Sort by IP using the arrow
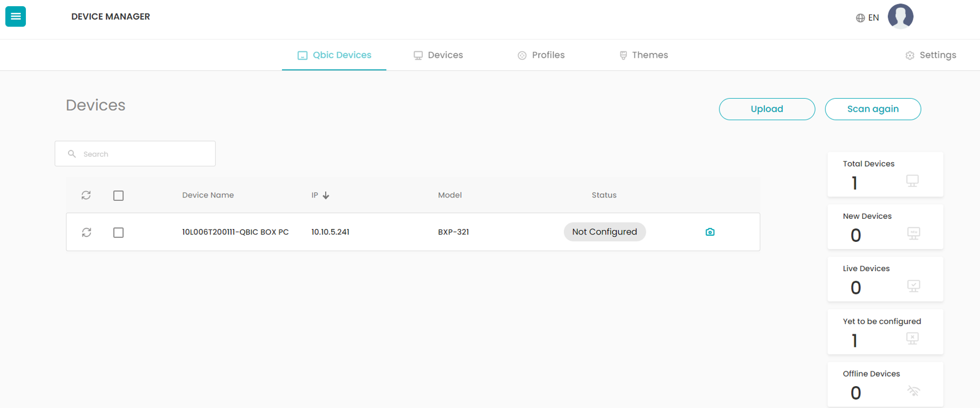This screenshot has width=980, height=408. 326,195
